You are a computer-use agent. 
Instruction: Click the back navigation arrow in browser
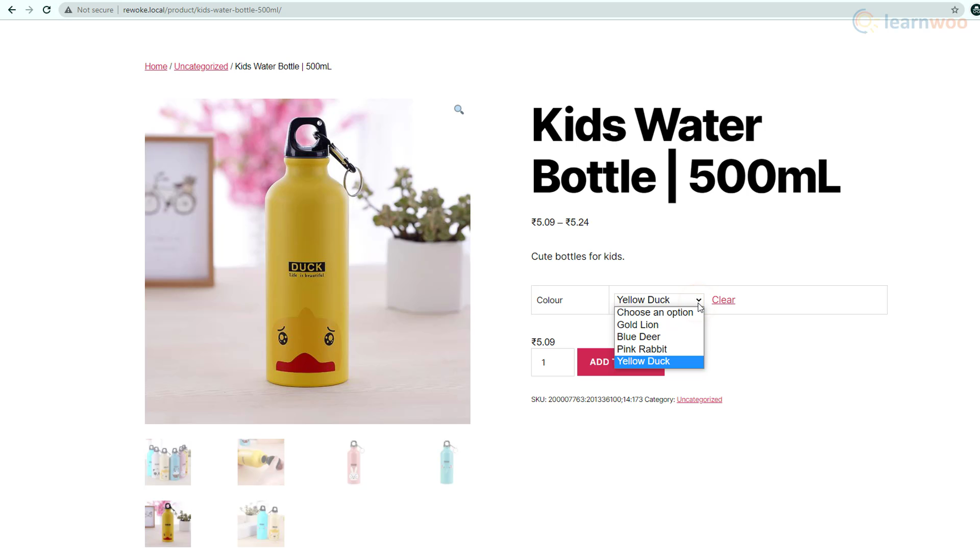tap(11, 9)
